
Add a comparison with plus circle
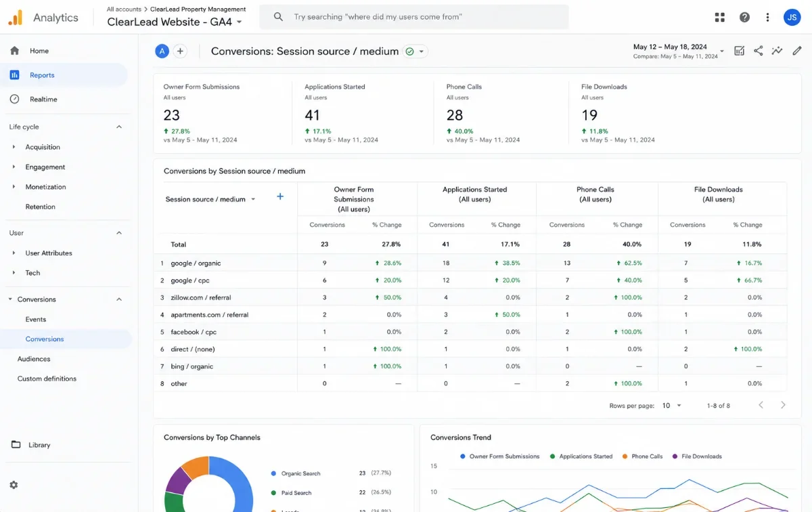tap(180, 51)
